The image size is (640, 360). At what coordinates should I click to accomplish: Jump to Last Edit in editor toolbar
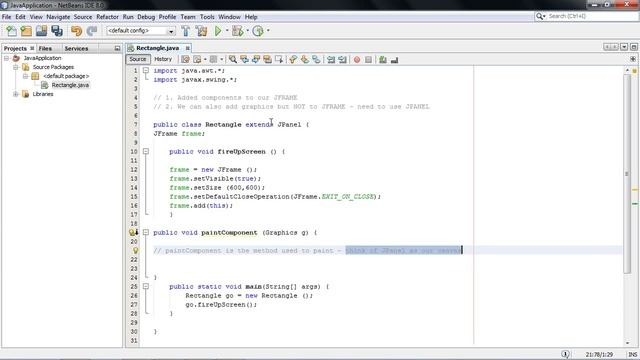(185, 60)
